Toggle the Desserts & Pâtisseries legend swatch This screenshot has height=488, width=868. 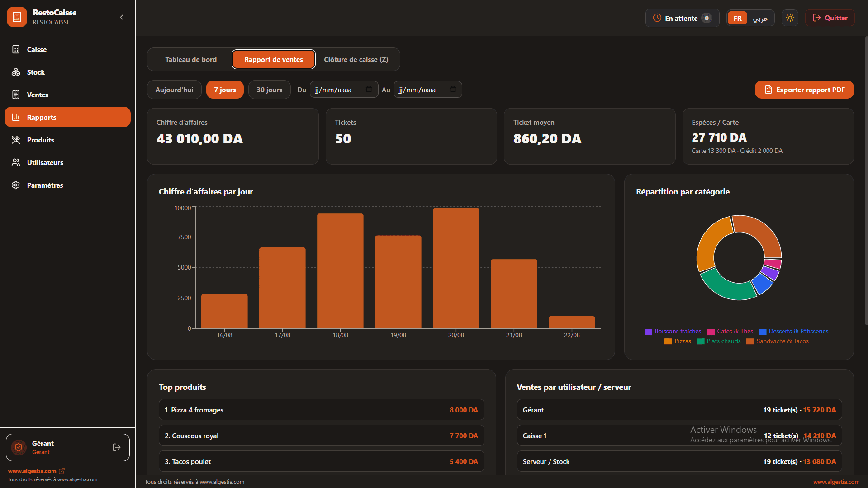762,332
